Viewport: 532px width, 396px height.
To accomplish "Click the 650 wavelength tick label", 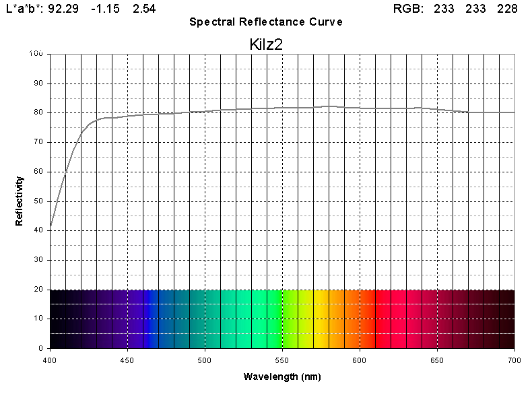I will (x=437, y=360).
